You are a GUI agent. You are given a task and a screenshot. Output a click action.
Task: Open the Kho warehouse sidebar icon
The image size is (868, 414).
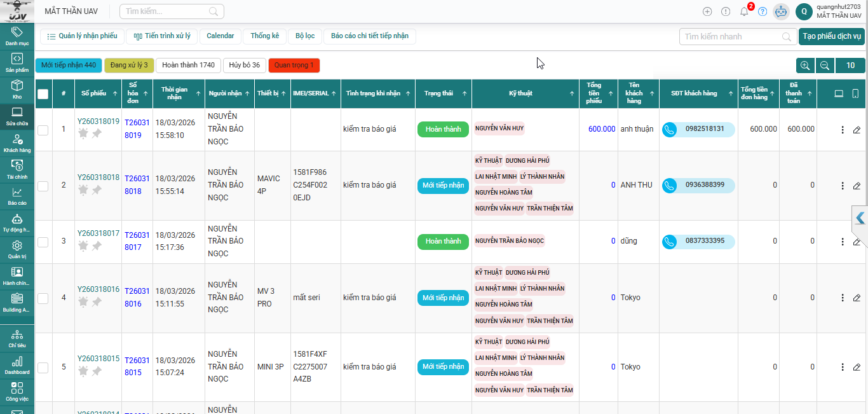[x=17, y=89]
